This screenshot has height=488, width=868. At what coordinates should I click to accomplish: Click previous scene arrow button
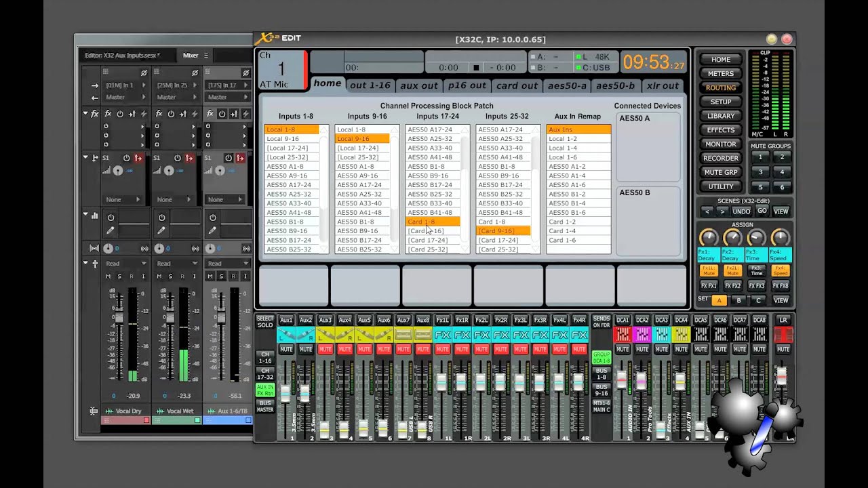point(707,211)
